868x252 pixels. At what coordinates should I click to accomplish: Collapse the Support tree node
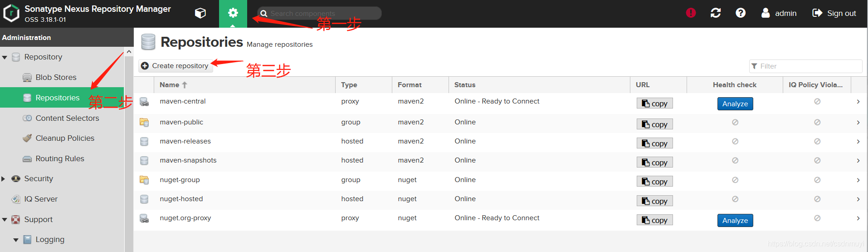pos(5,220)
